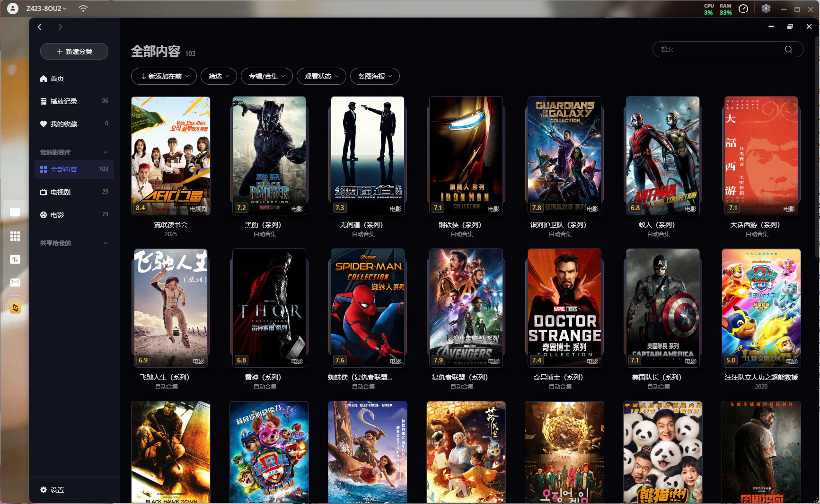Open the activity monitor dock icon

coord(15,259)
